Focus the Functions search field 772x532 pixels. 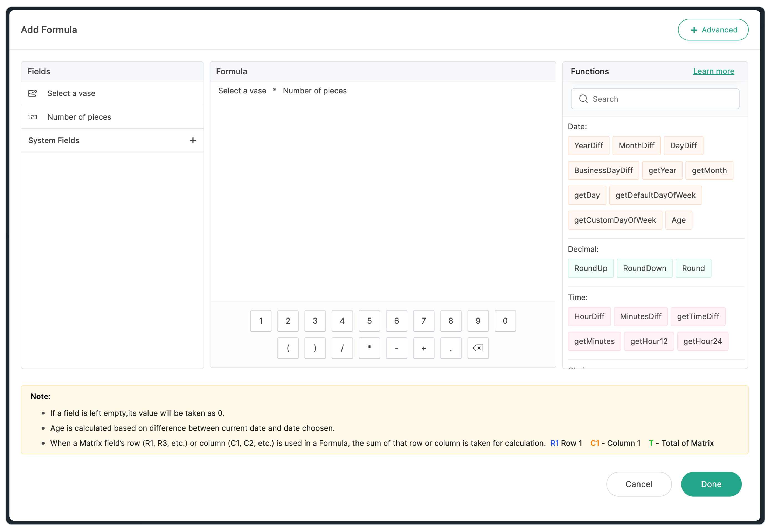point(661,99)
